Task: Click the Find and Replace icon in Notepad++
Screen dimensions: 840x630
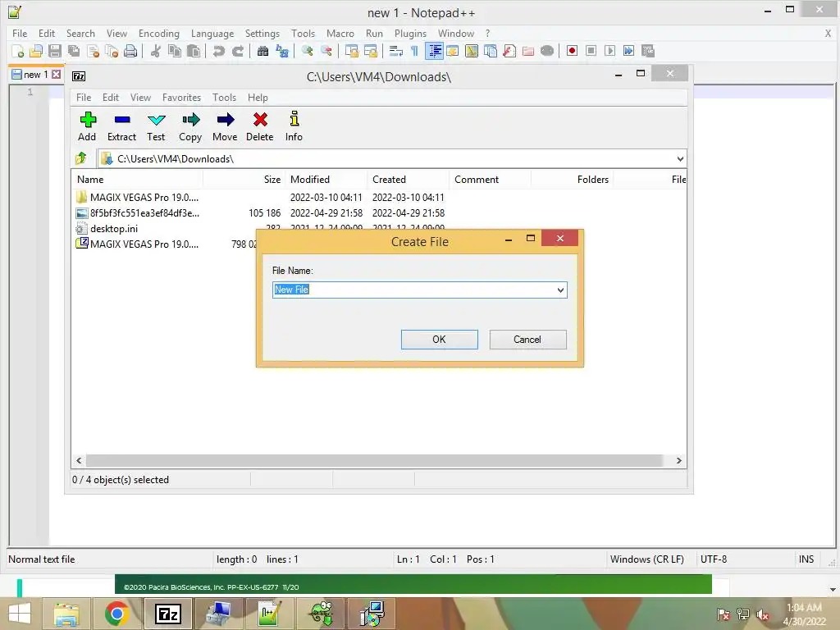Action: click(282, 51)
